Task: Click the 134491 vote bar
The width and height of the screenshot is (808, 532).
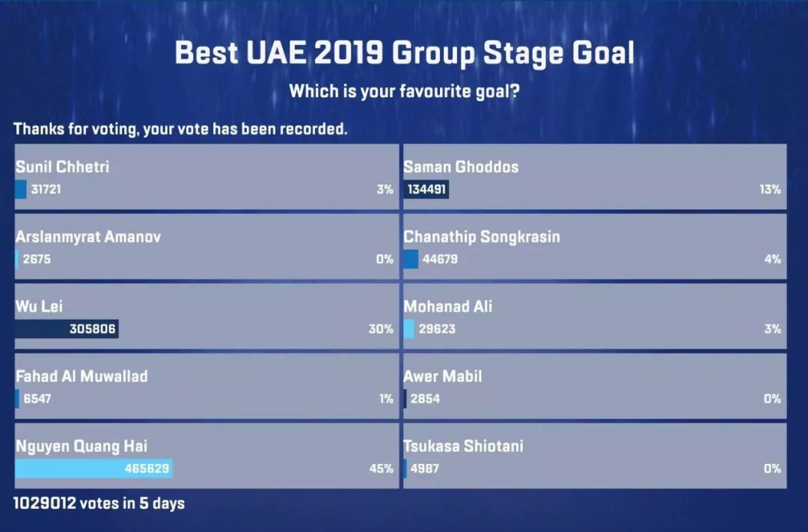Action: point(426,189)
